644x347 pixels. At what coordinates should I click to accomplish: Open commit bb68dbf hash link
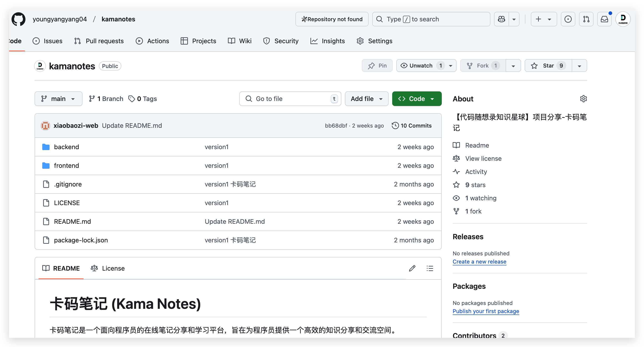point(336,126)
